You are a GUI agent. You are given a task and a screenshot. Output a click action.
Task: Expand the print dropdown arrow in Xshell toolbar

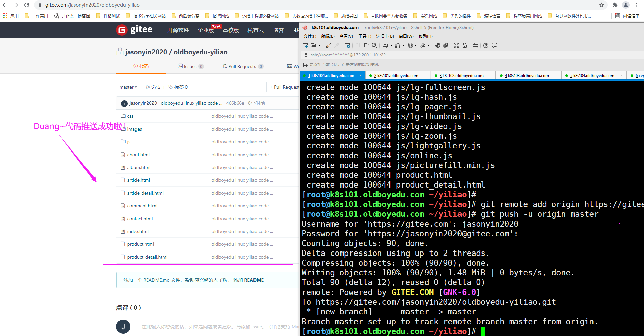coord(391,46)
